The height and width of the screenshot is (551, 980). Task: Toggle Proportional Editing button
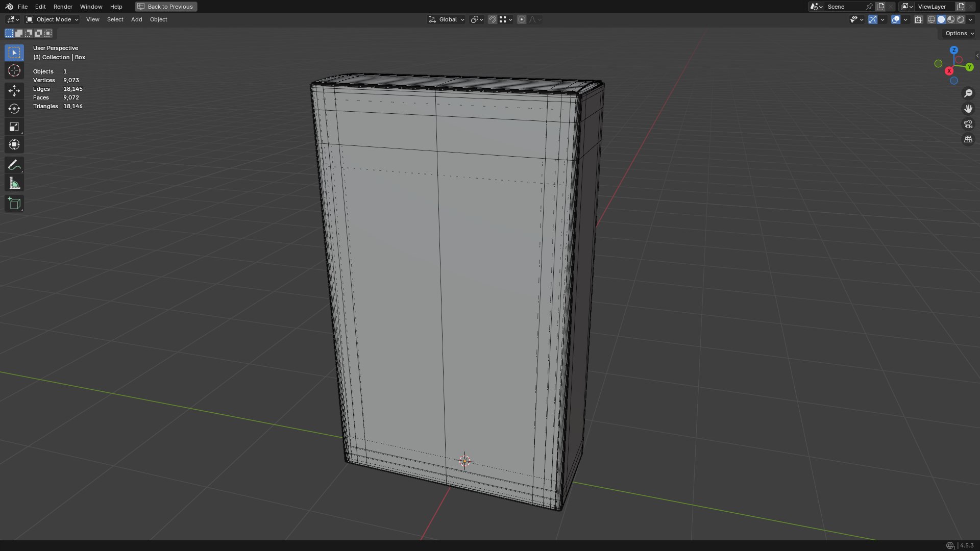click(522, 19)
